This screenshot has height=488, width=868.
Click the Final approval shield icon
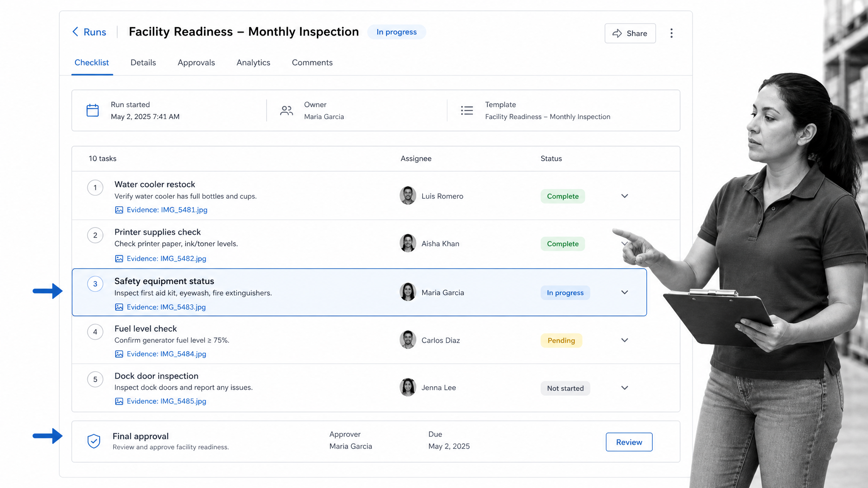[94, 441]
